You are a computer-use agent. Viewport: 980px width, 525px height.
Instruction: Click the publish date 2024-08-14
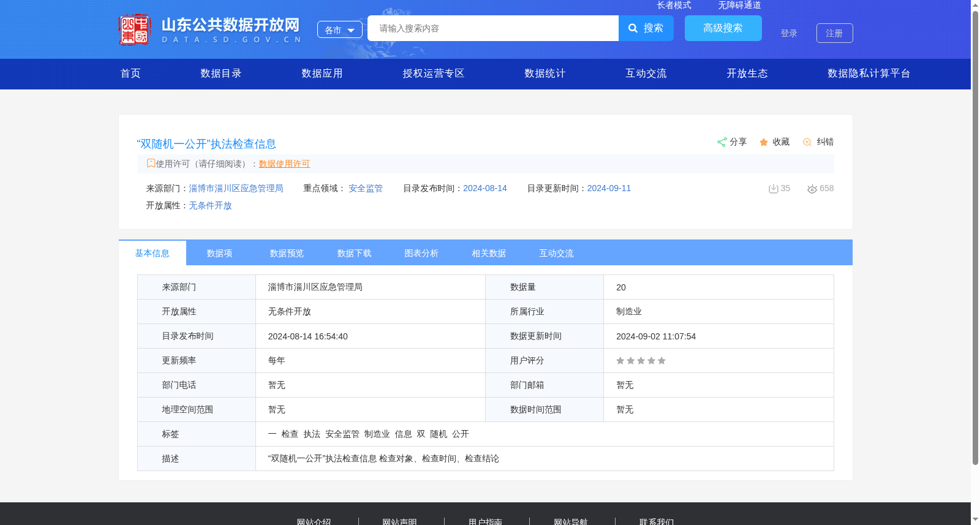pos(485,188)
